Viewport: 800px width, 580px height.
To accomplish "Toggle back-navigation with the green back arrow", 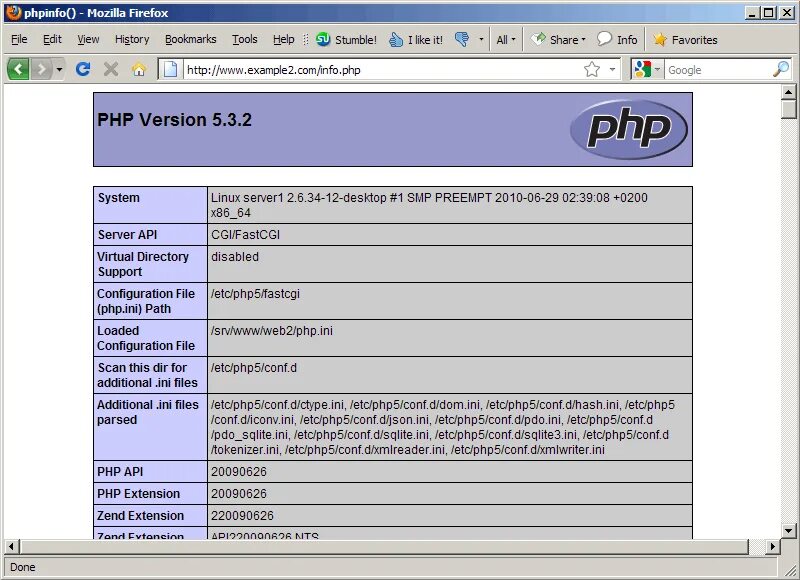I will [x=20, y=69].
